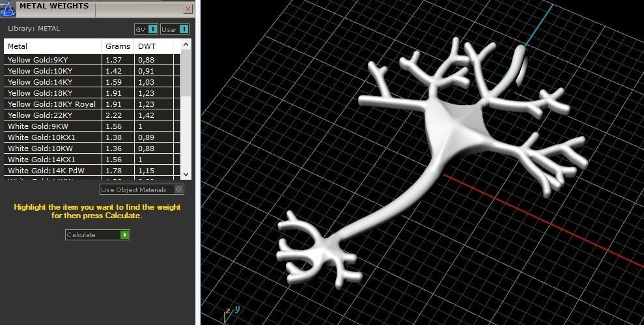Viewport: 644px width, 325px height.
Task: Click the 0,91 DWT value for 10KY
Action: pyautogui.click(x=147, y=71)
